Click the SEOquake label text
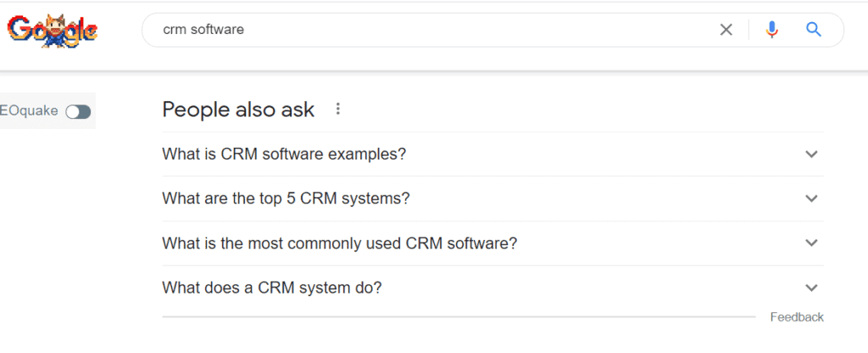The image size is (868, 353). click(30, 111)
